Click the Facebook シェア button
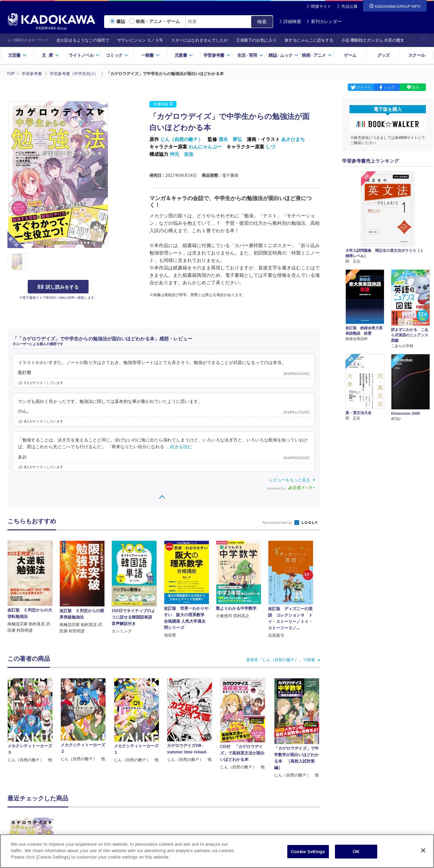Screen dimensions: 434x868 pos(387,87)
